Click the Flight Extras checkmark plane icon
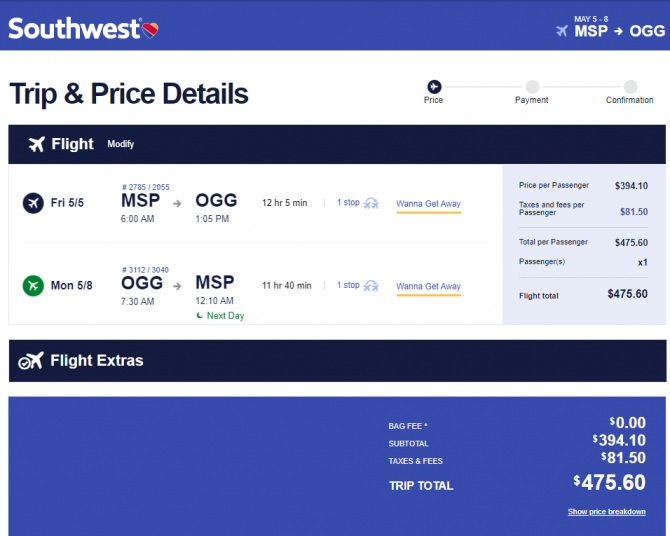 [31, 361]
